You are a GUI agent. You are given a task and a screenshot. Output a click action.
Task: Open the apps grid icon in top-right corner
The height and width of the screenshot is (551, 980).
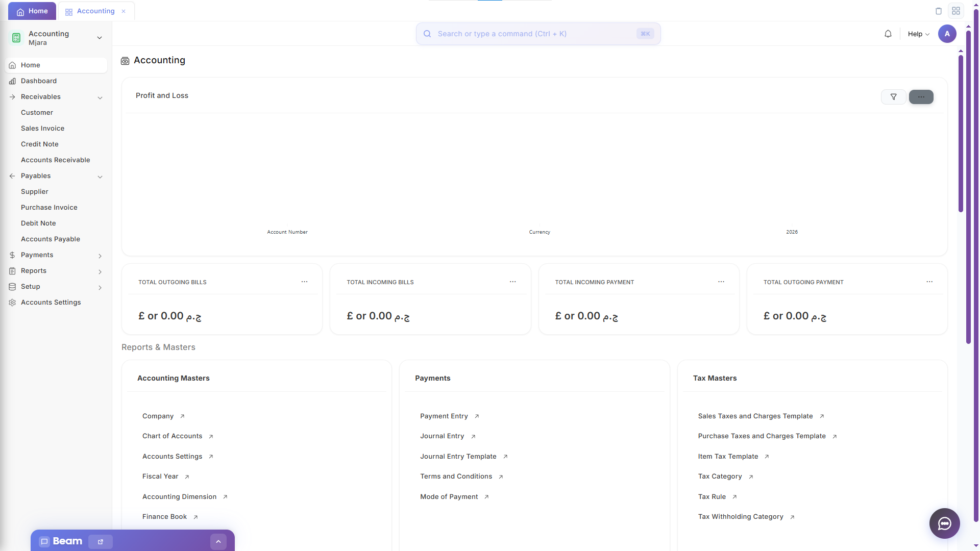click(x=957, y=11)
